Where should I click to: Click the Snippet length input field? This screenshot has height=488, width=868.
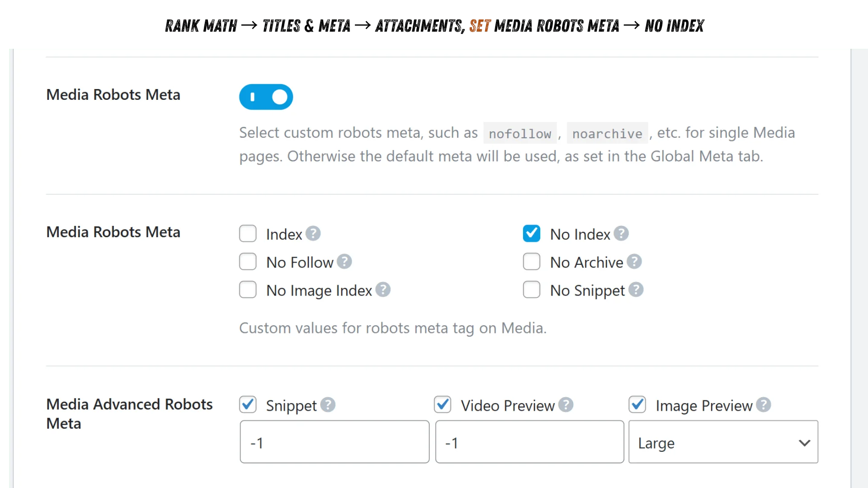pos(335,442)
